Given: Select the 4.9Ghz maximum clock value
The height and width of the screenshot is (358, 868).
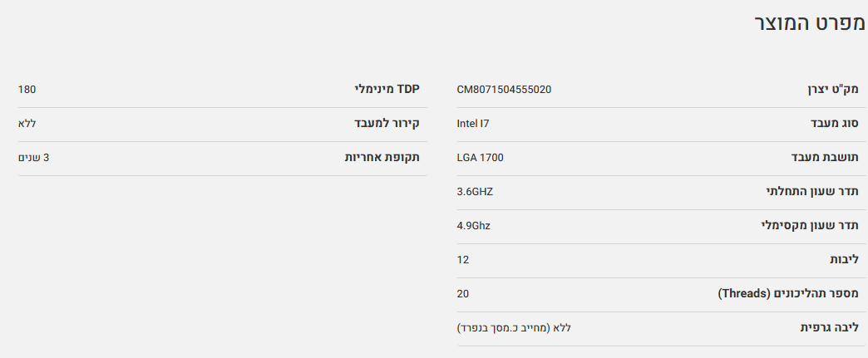Looking at the screenshot, I should pos(474,226).
